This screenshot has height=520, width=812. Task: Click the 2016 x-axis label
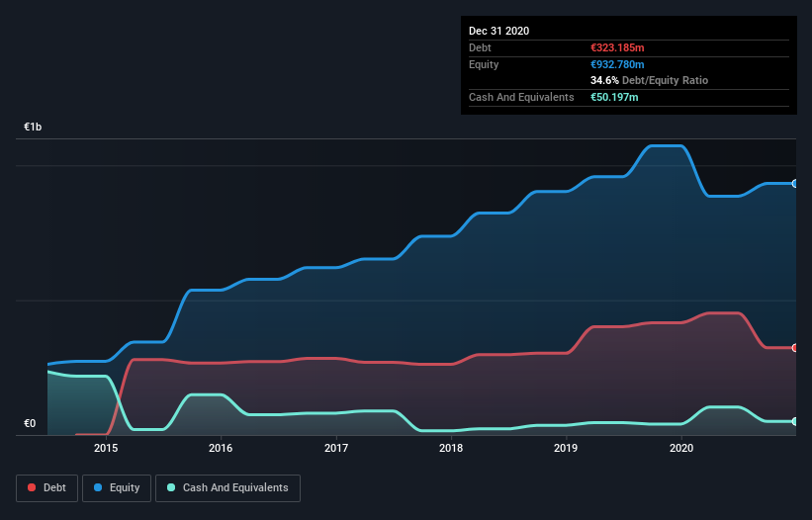(221, 448)
